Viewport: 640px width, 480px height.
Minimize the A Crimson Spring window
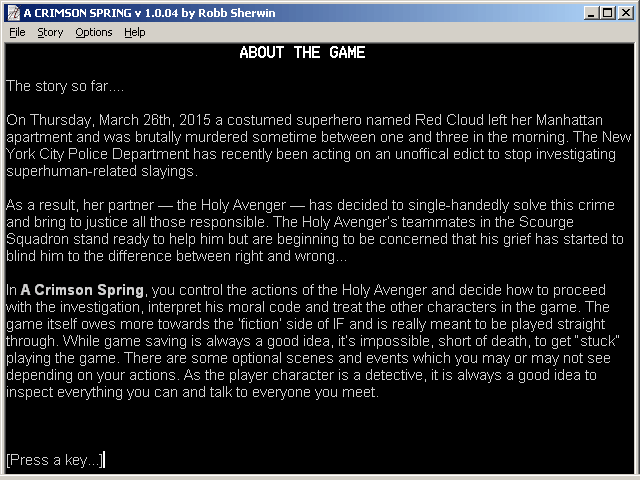(x=591, y=13)
